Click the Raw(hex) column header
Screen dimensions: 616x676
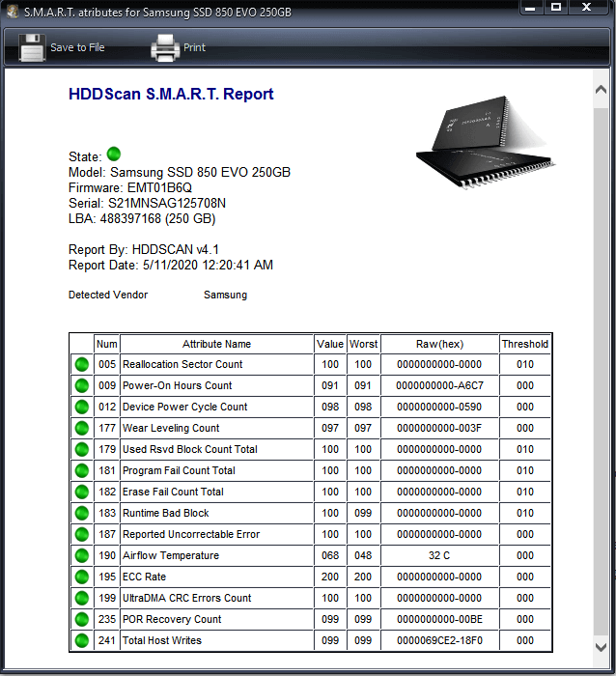point(439,344)
